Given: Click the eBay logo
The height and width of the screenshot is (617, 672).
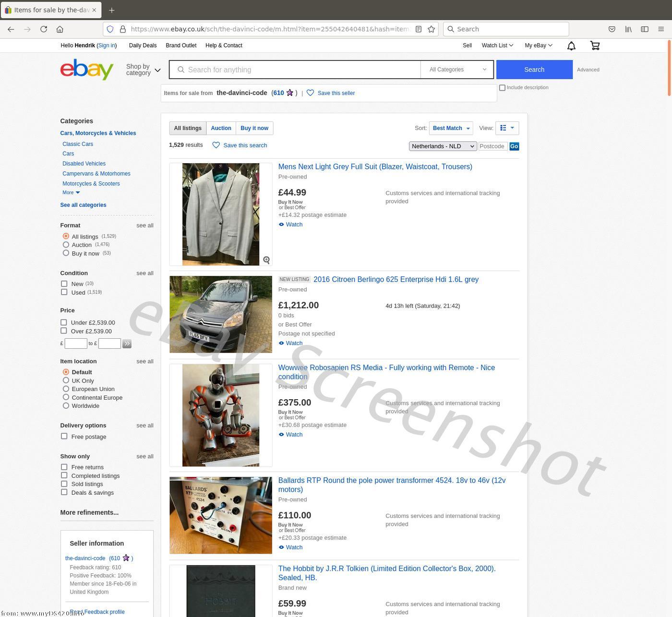Looking at the screenshot, I should (87, 69).
